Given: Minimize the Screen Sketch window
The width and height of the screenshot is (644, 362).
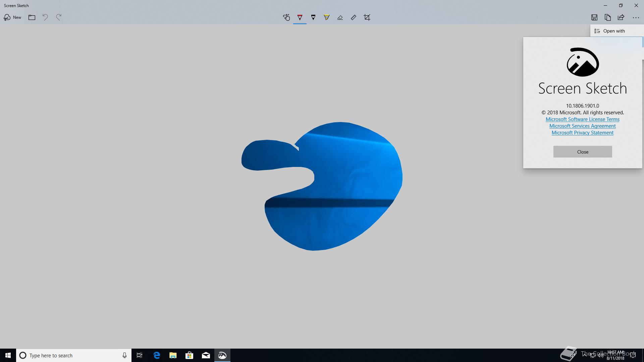Looking at the screenshot, I should point(605,5).
